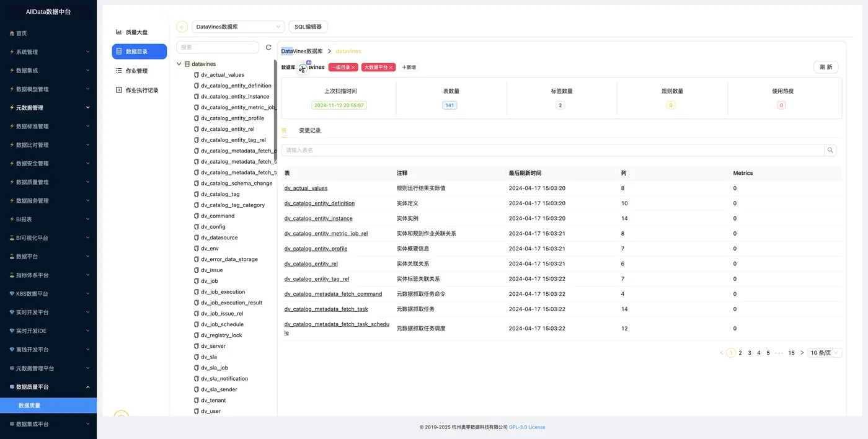
Task: Select dv_command table icon in tree
Action: tap(197, 216)
